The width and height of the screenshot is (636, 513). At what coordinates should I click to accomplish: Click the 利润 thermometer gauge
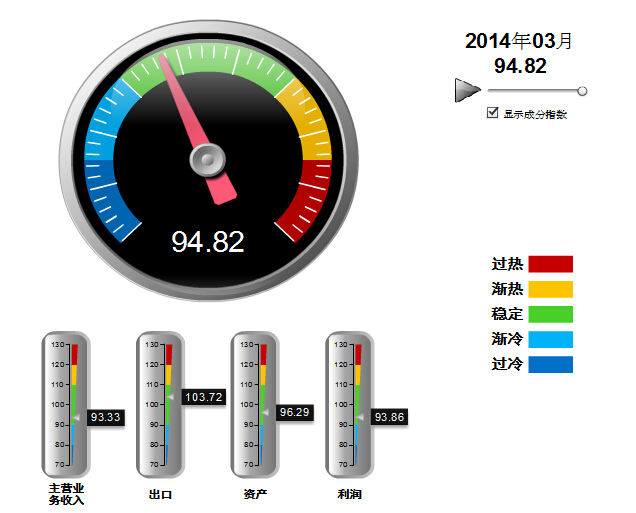350,404
